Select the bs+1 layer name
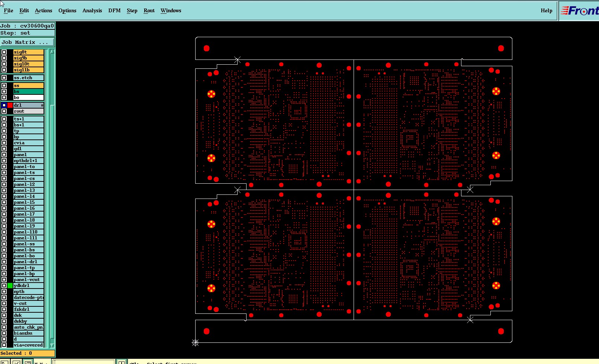The height and width of the screenshot is (364, 599). [29, 125]
